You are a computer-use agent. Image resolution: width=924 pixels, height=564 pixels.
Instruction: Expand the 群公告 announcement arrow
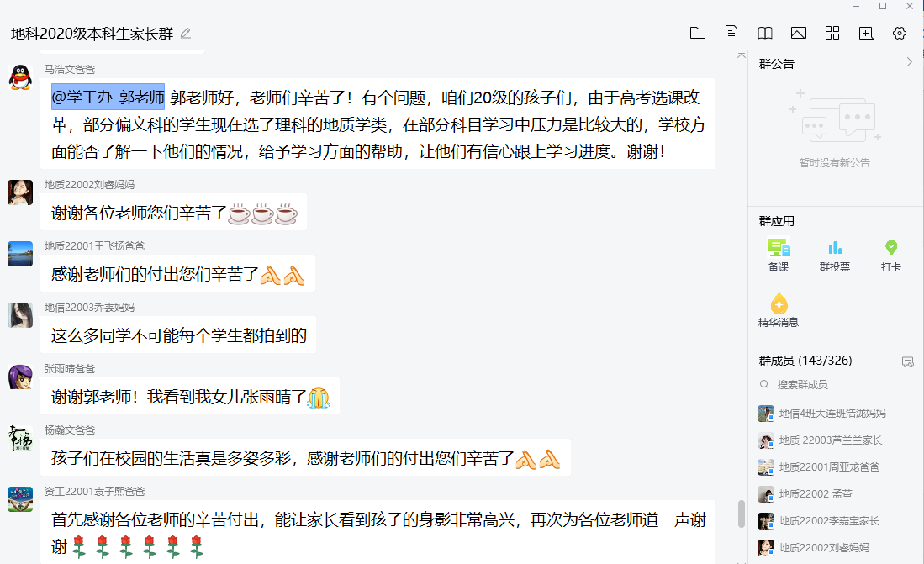click(x=909, y=62)
